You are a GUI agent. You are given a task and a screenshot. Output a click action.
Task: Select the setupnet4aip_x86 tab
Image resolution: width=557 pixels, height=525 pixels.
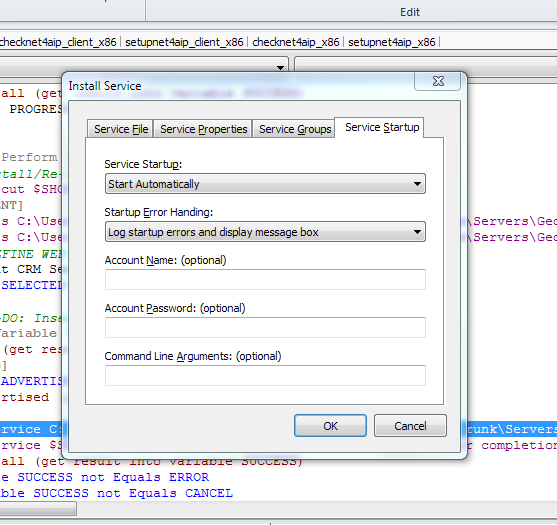391,42
